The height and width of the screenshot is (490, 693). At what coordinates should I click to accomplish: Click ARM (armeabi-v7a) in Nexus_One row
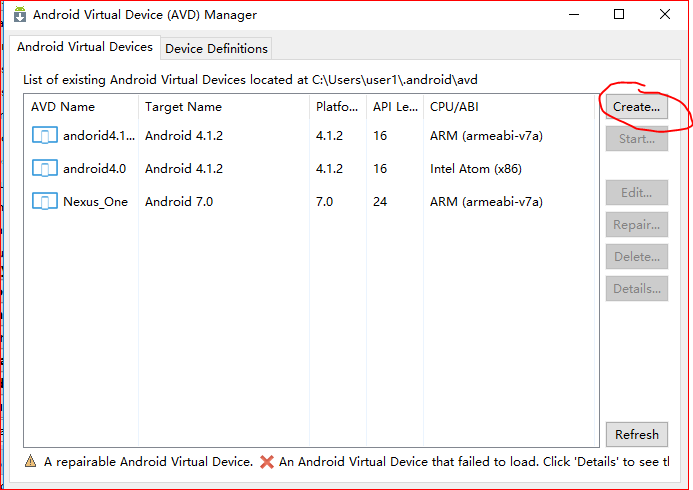click(486, 202)
